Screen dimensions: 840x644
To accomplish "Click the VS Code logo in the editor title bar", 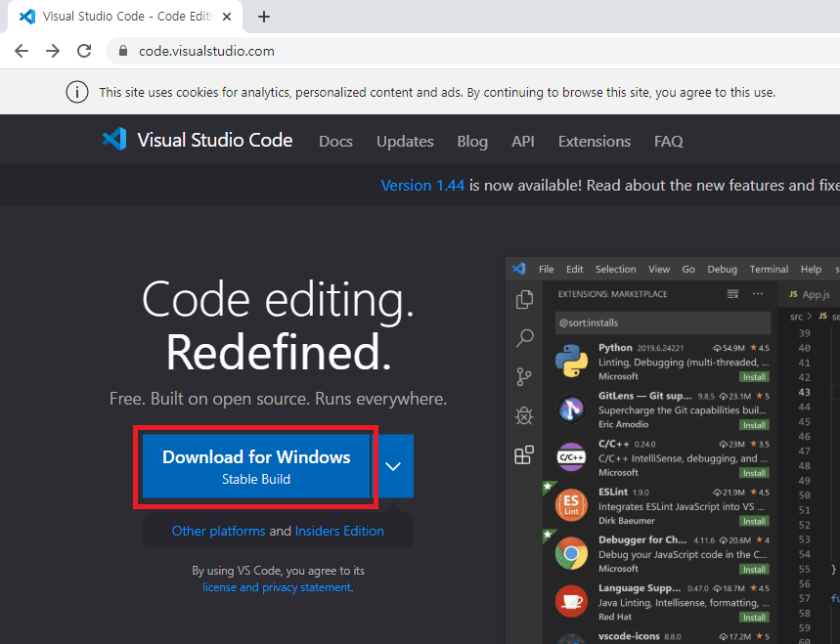I will pos(519,269).
